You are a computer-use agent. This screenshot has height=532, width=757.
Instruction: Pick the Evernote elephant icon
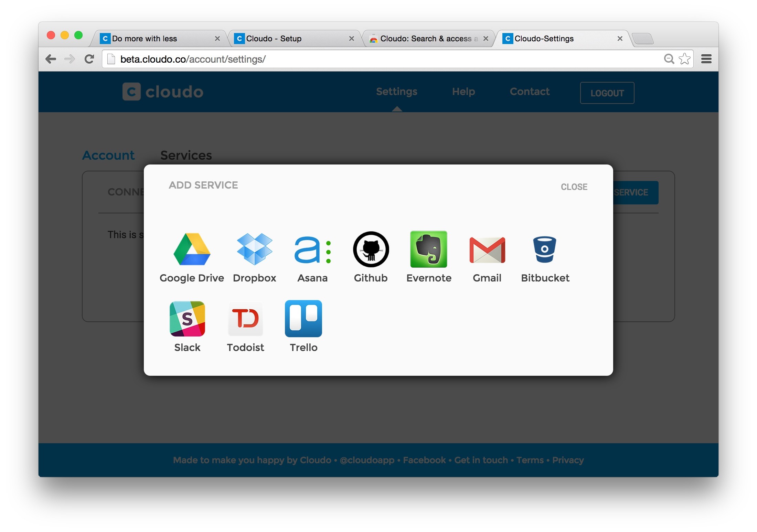click(x=429, y=249)
